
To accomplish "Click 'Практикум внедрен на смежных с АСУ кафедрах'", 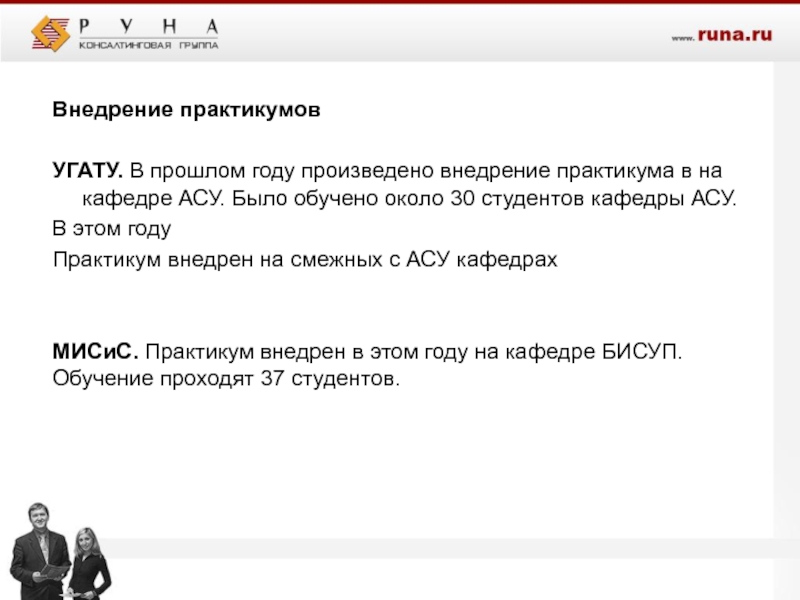I will (305, 260).
